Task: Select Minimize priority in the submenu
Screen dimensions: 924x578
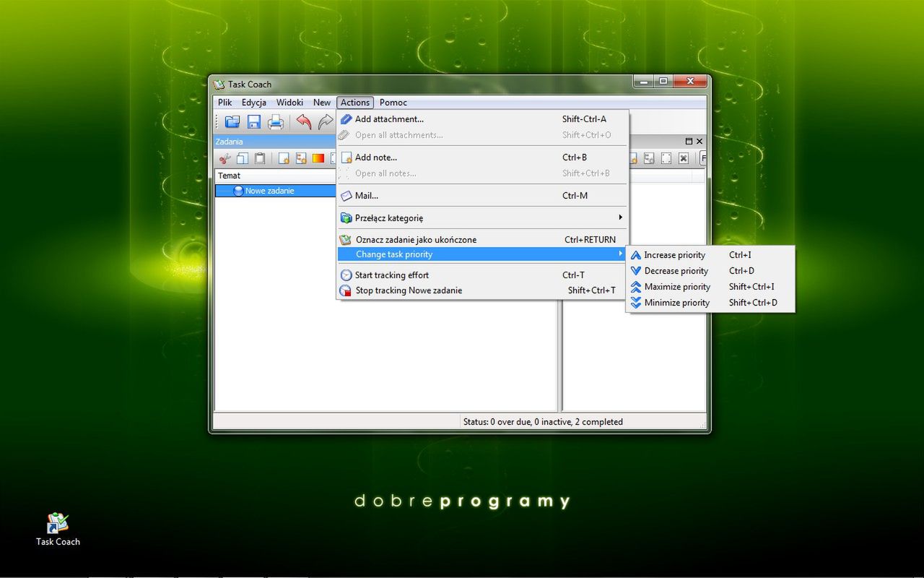Action: pos(710,303)
